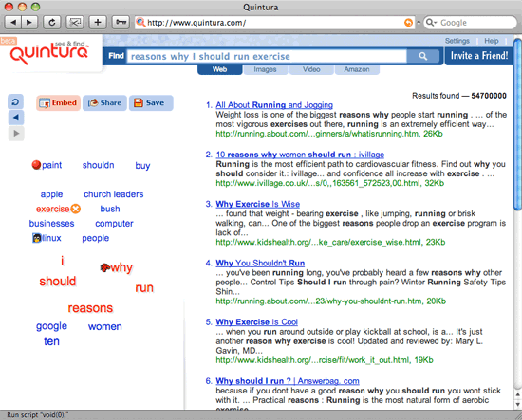The height and width of the screenshot is (420, 522).
Task: Switch to the Video tab
Action: point(311,69)
